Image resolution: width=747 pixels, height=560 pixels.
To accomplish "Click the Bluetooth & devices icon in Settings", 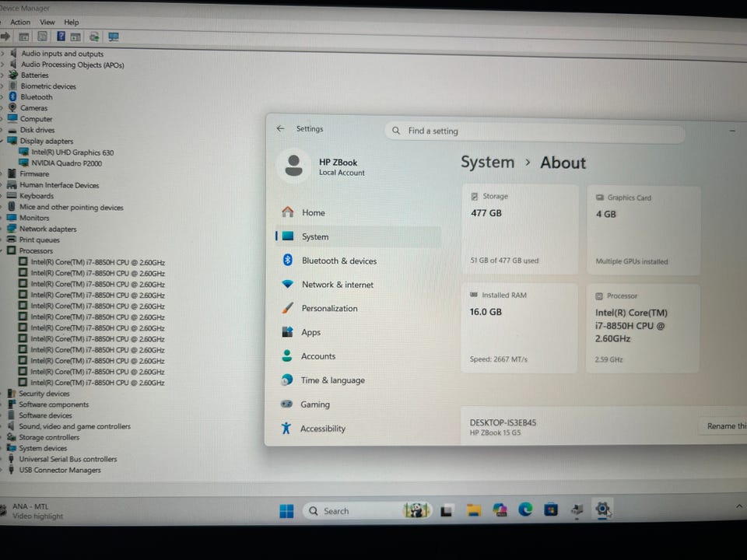I will pos(288,260).
